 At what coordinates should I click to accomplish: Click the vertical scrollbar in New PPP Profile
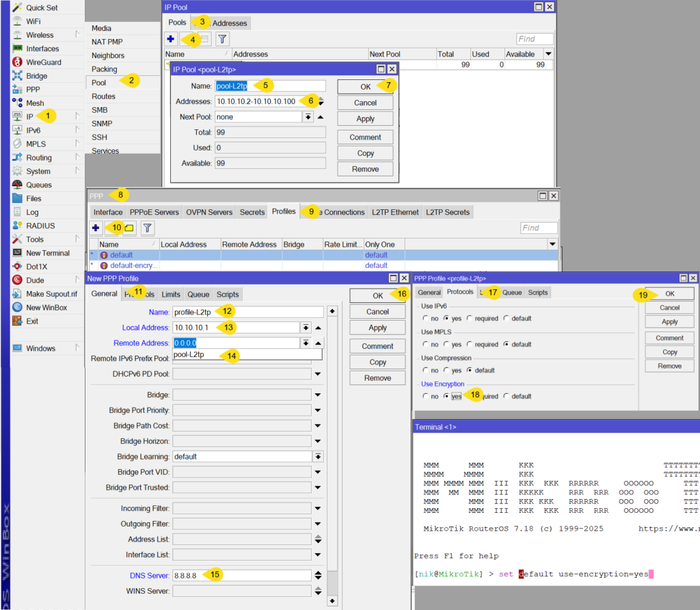(332, 451)
